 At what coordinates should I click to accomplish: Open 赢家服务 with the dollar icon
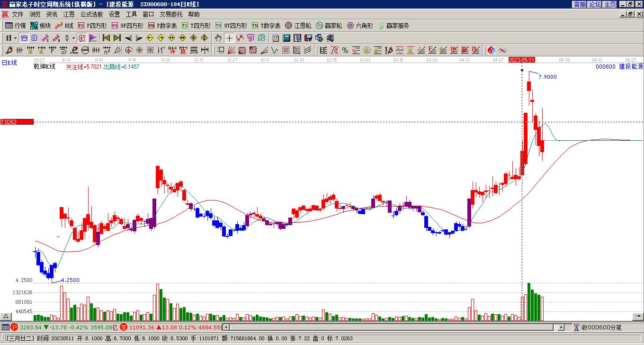[394, 26]
